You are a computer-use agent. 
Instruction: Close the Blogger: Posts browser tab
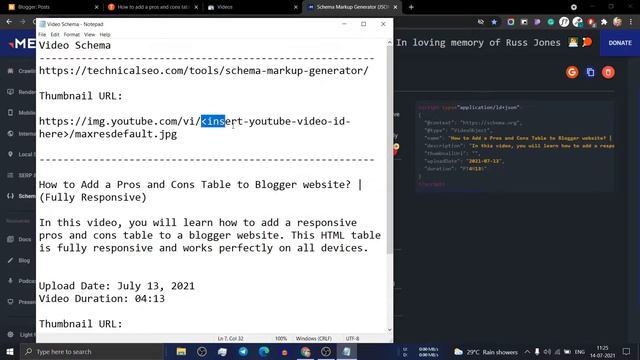pos(96,7)
